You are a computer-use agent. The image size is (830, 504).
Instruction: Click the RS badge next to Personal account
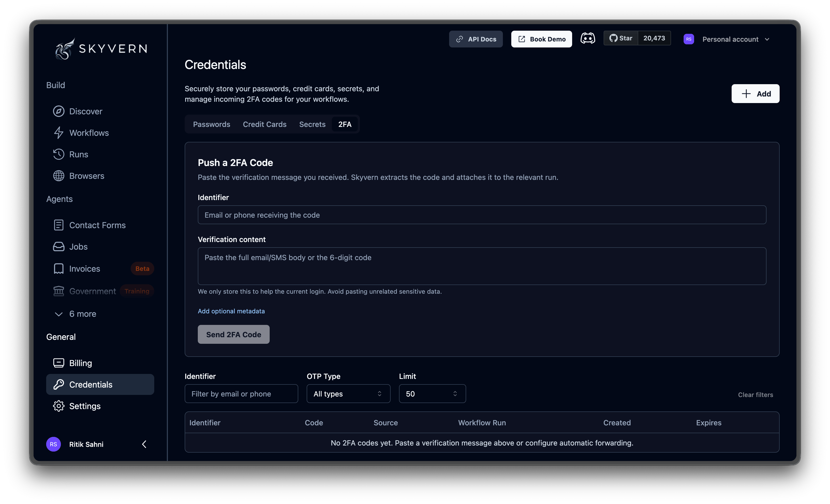pos(689,39)
